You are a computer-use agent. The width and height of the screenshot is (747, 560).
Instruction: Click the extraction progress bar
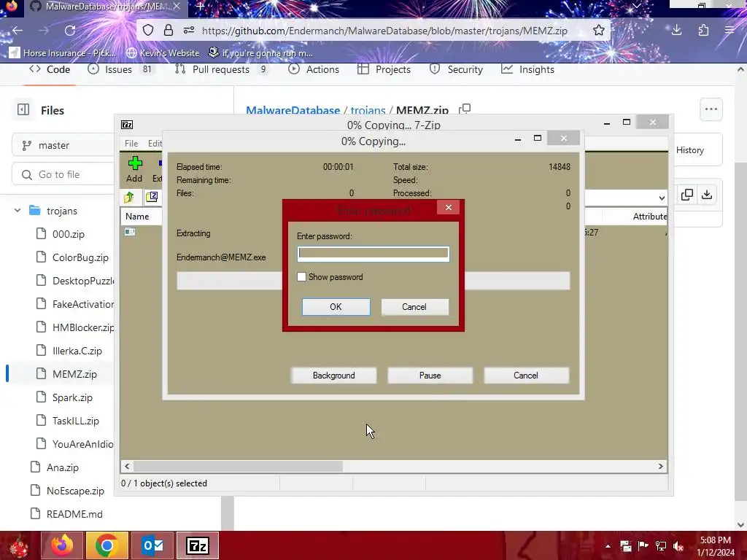[x=373, y=281]
